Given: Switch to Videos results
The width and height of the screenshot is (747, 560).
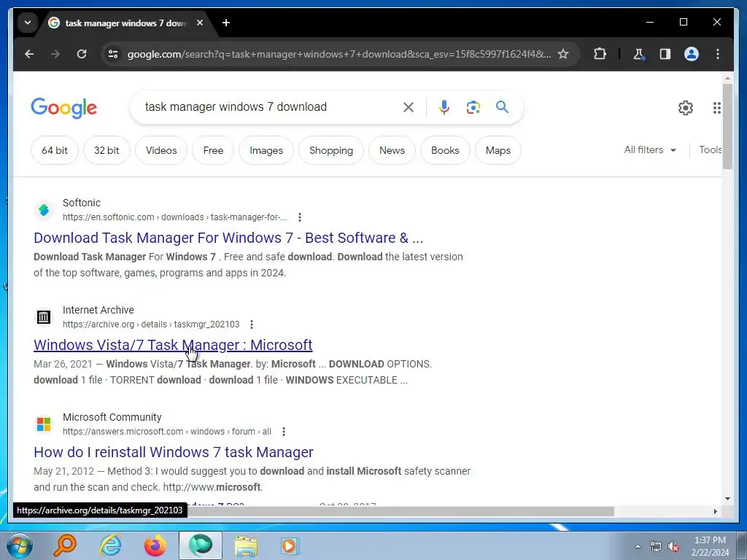Looking at the screenshot, I should (161, 150).
